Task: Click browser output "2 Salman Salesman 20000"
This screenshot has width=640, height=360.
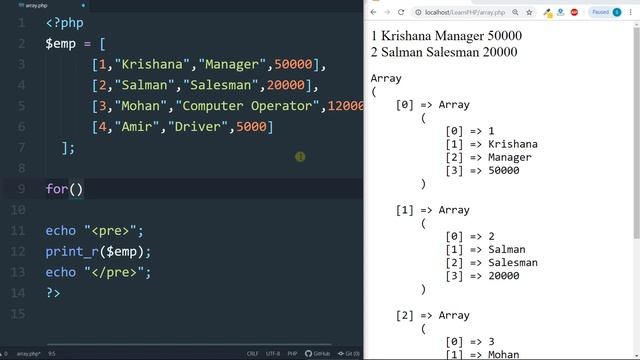Action: (444, 52)
